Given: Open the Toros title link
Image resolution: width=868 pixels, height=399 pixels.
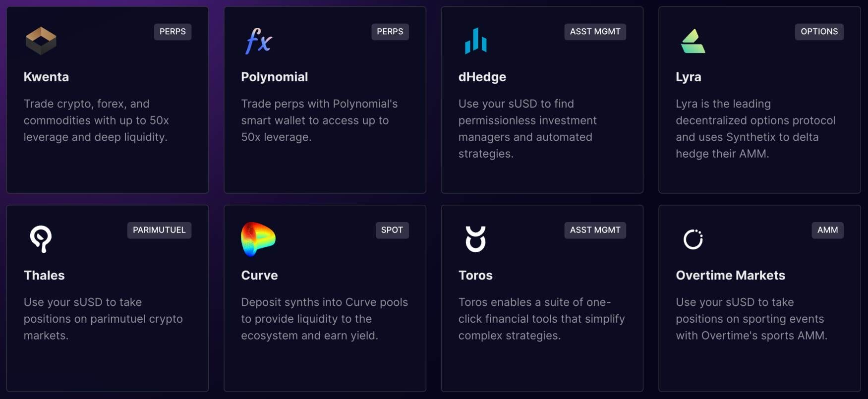Looking at the screenshot, I should [x=475, y=275].
